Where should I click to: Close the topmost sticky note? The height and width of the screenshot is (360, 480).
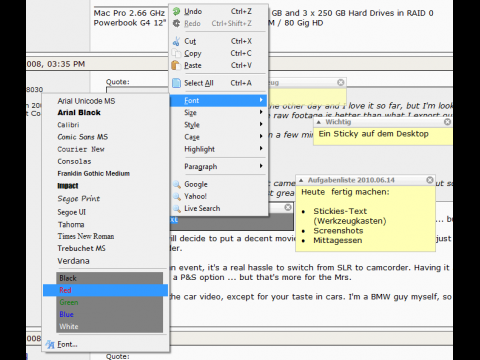pos(340,82)
